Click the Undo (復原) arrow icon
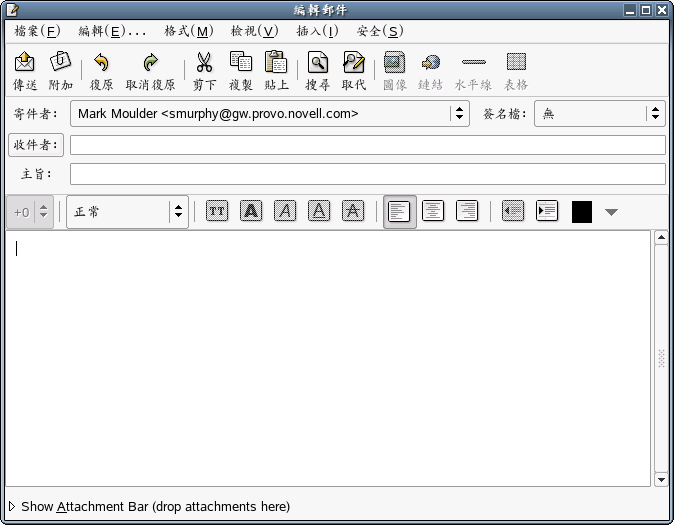Viewport: 674px width, 525px height. point(101,62)
